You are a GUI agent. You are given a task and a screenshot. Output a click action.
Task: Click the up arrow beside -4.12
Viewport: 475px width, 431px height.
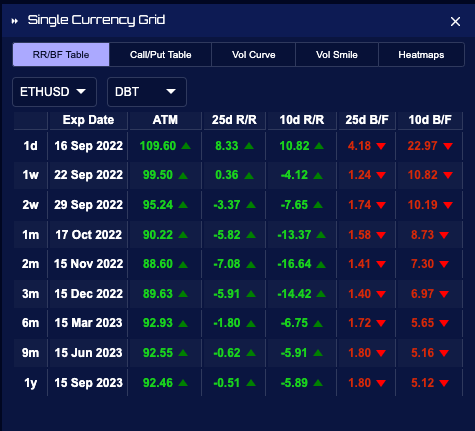pyautogui.click(x=318, y=175)
